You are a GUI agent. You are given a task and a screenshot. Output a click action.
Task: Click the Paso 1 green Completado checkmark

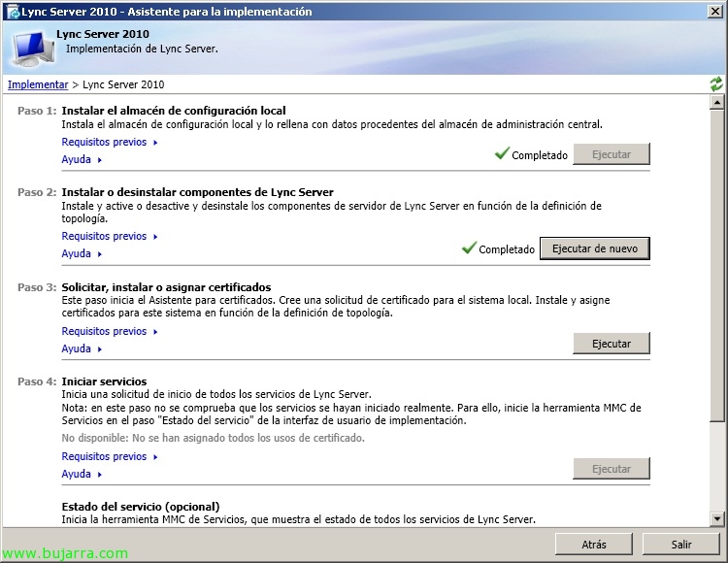click(502, 152)
